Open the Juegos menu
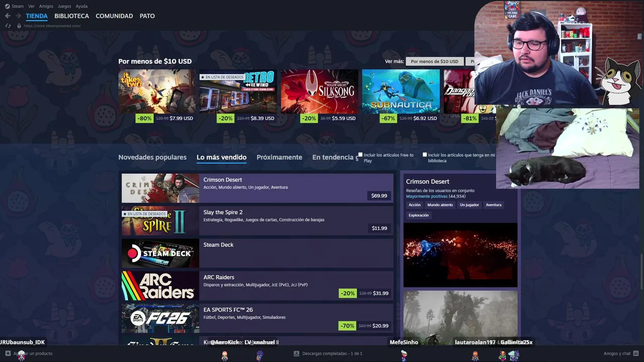 64,6
